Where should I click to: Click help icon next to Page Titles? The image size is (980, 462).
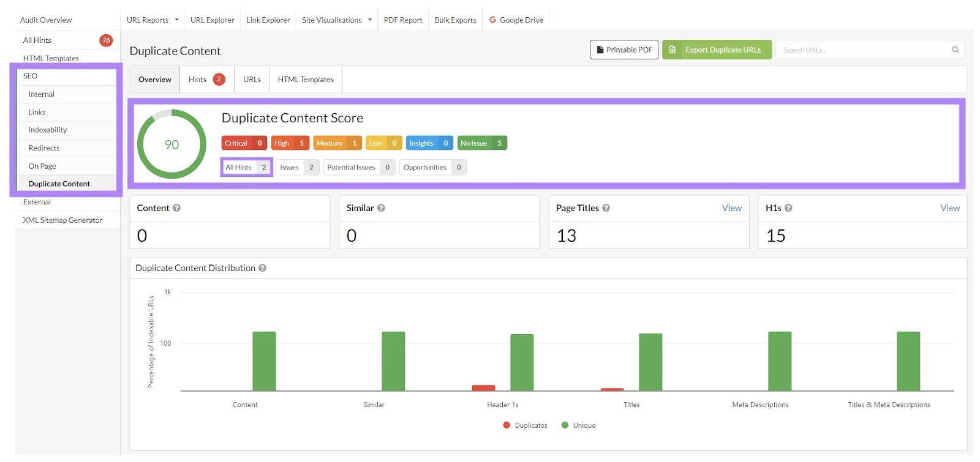[x=606, y=208]
